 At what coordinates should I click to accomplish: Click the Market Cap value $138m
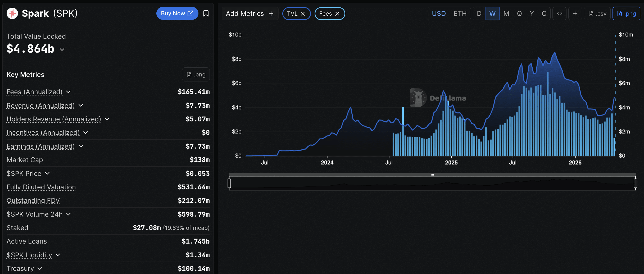pyautogui.click(x=200, y=160)
